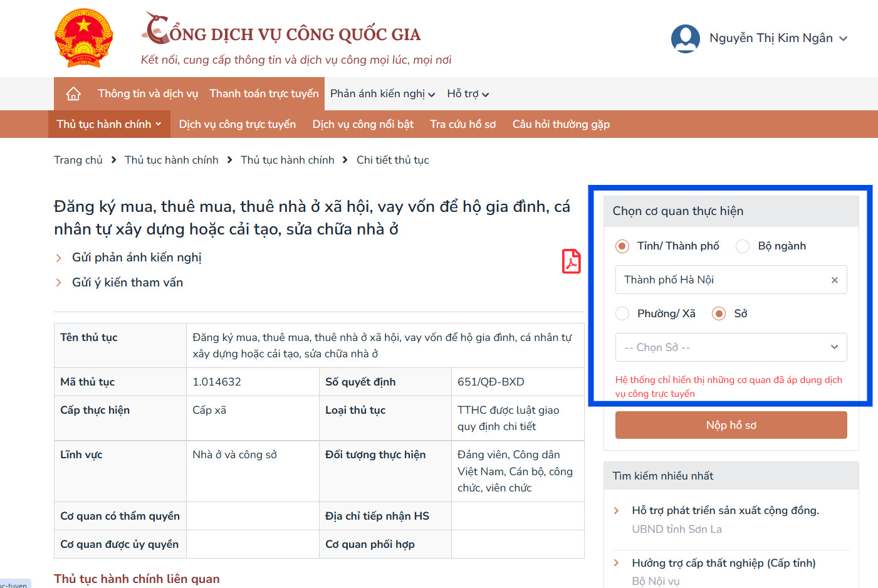Open the Chọn Sở dropdown
The height and width of the screenshot is (588, 878).
731,347
